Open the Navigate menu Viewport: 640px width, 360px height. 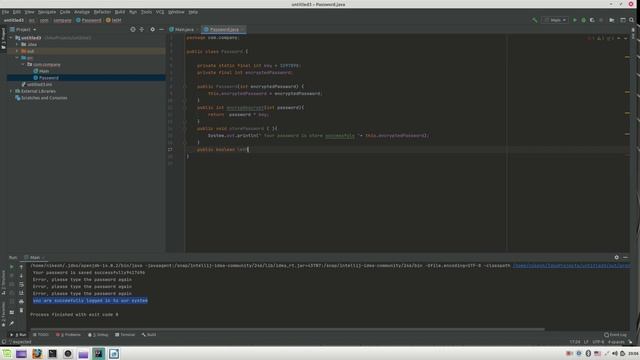[47, 12]
